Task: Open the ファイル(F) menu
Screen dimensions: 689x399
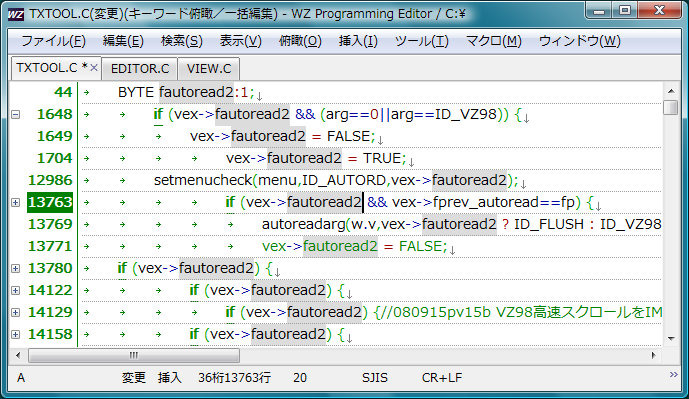Action: pyautogui.click(x=54, y=41)
